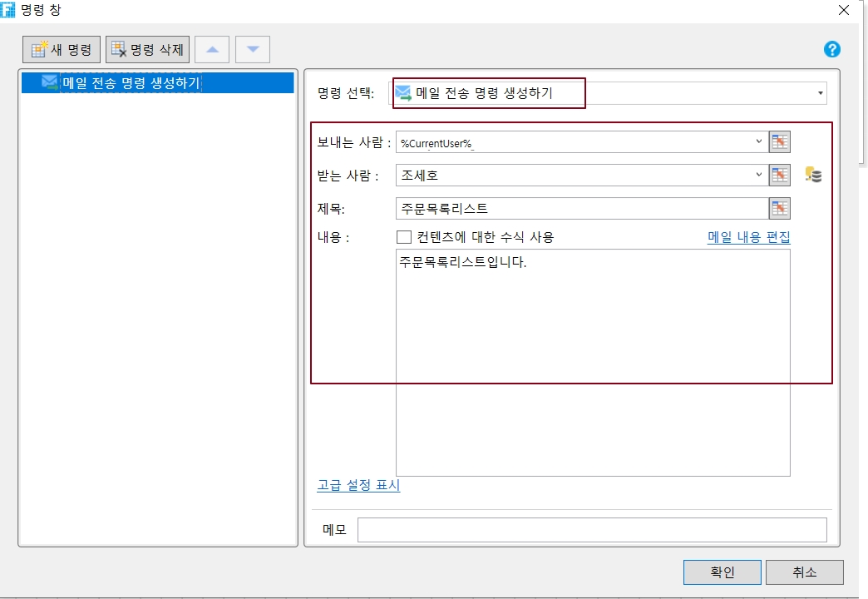Click into the 메모 input field
The image size is (868, 599).
pos(591,530)
